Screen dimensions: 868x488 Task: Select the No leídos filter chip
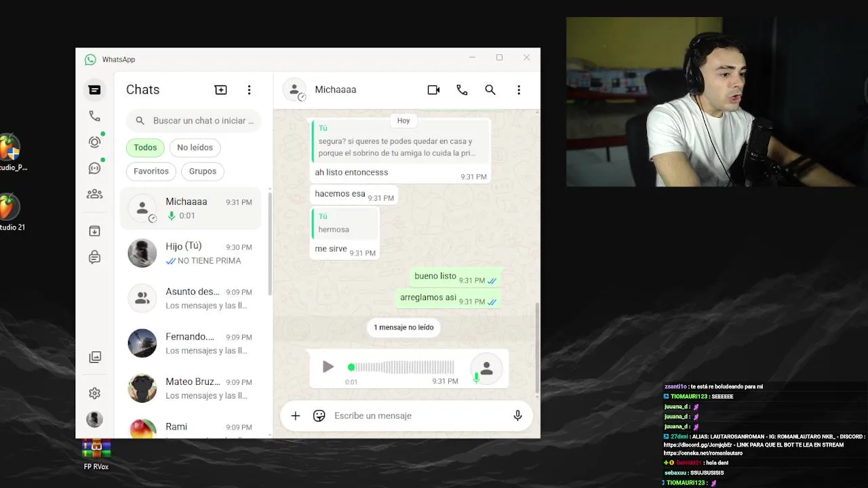point(195,147)
